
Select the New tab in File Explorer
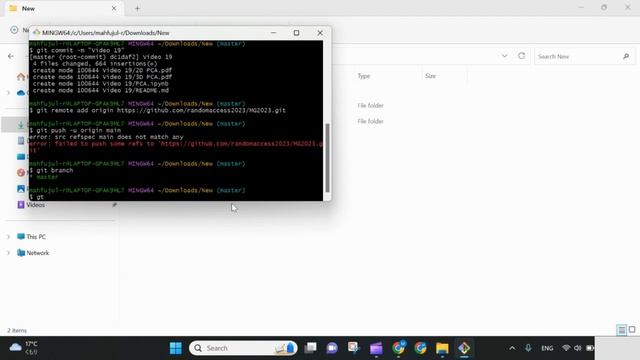[x=63, y=8]
